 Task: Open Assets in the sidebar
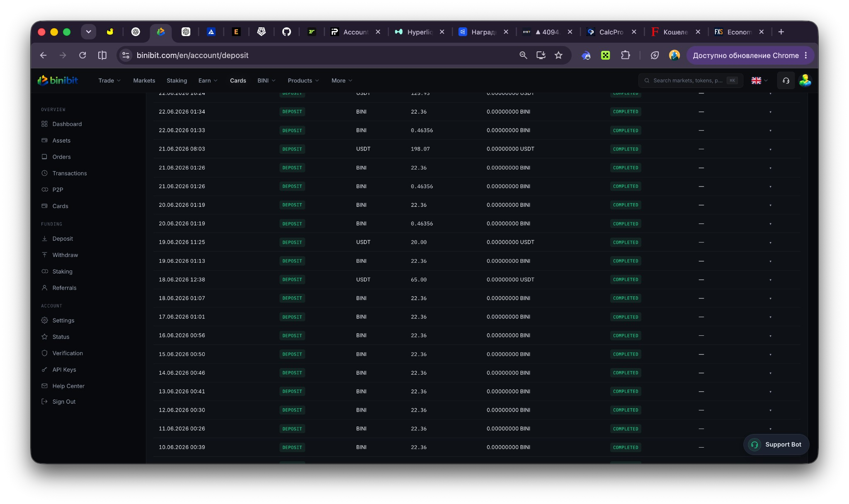(61, 141)
